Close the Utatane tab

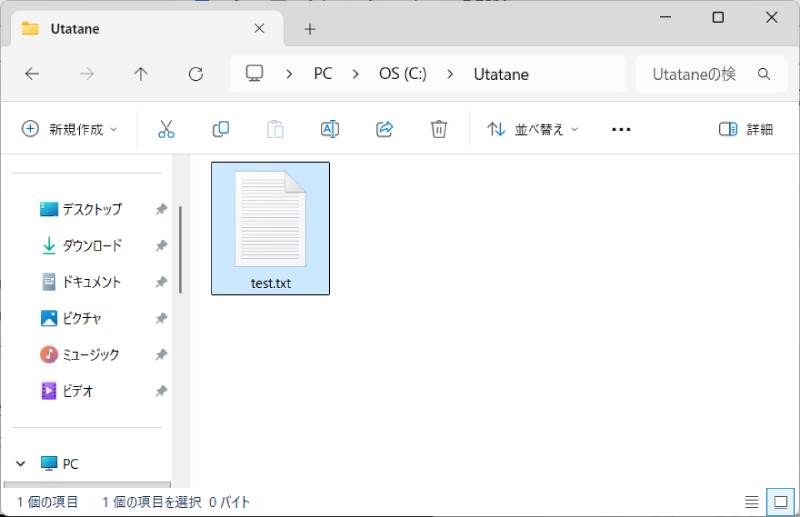click(x=259, y=29)
